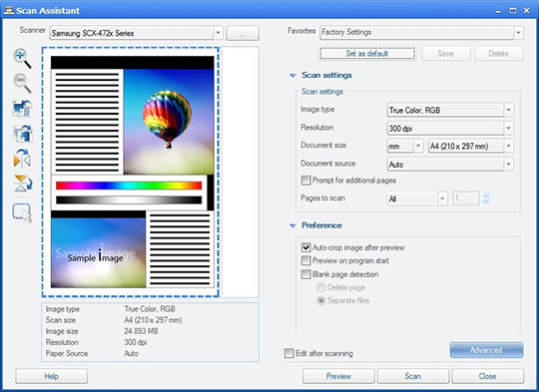Open the Resolution 300 dpi dropdown
This screenshot has width=539, height=392.
(450, 128)
